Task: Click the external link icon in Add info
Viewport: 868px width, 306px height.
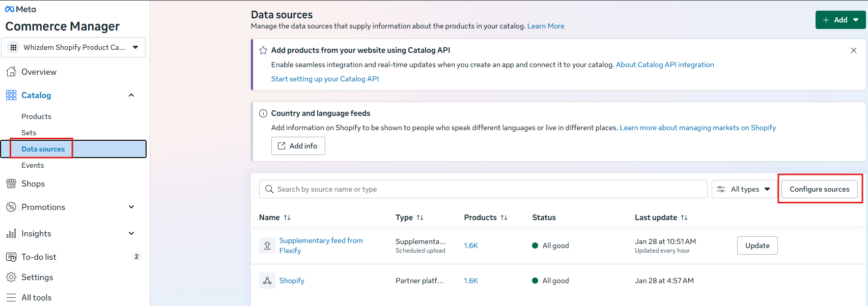Action: coord(282,146)
